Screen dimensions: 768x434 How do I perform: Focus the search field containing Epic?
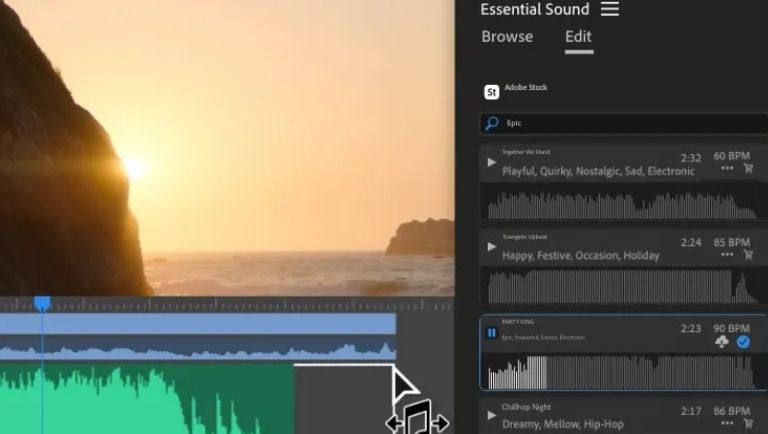pyautogui.click(x=624, y=123)
